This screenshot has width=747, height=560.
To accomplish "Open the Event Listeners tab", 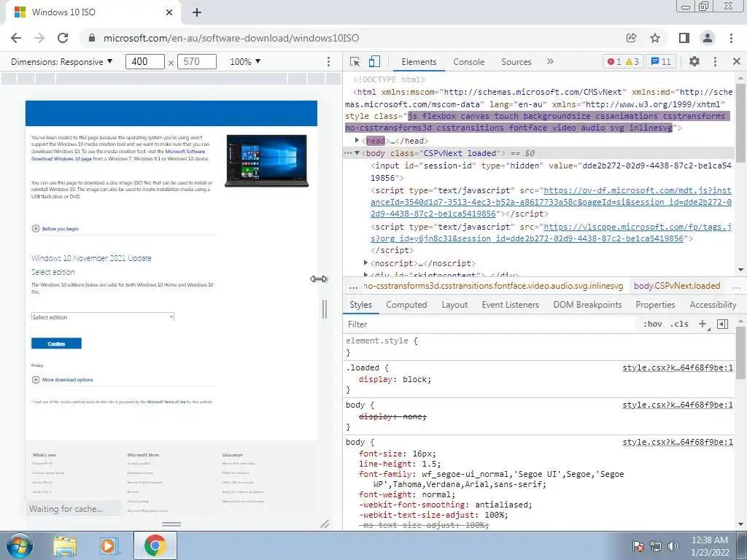I will pyautogui.click(x=510, y=305).
